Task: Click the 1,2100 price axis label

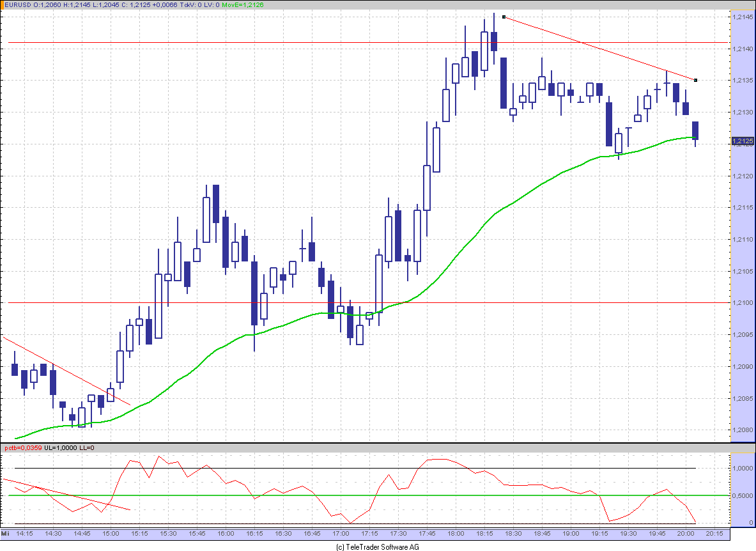Action: [x=743, y=303]
